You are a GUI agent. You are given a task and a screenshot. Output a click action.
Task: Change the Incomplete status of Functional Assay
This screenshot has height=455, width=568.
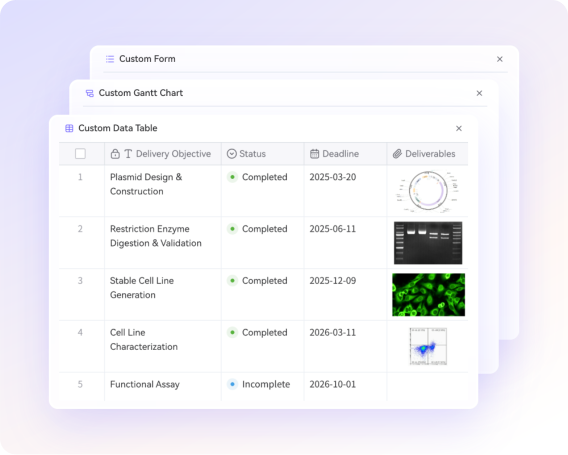click(x=259, y=384)
